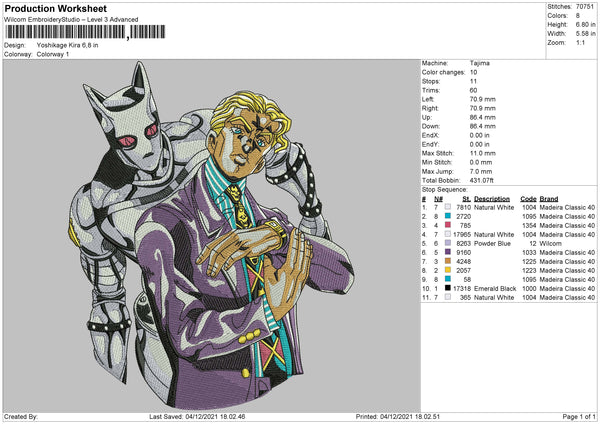The height and width of the screenshot is (424, 600).
Task: Select the Height value 6.80 in
Action: coord(585,24)
